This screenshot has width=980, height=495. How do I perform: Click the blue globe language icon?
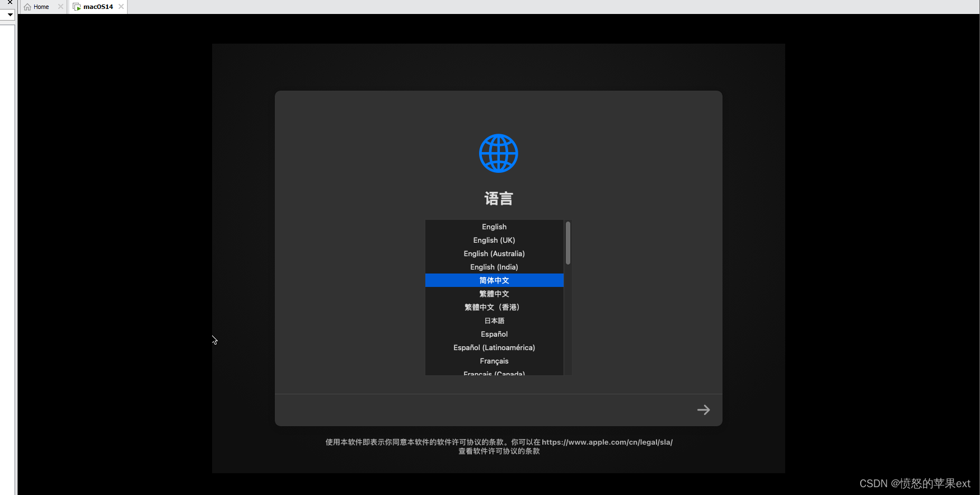(498, 153)
